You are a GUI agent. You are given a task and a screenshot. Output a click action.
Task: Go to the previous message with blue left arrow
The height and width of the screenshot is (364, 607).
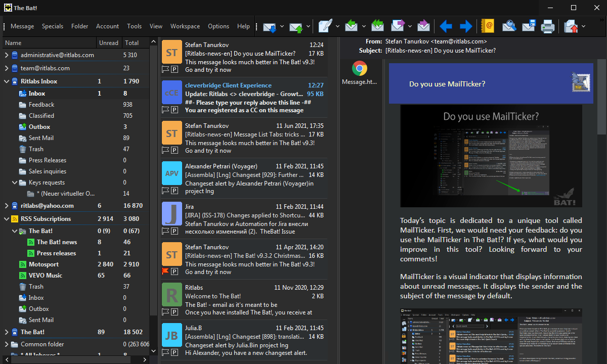tap(446, 26)
